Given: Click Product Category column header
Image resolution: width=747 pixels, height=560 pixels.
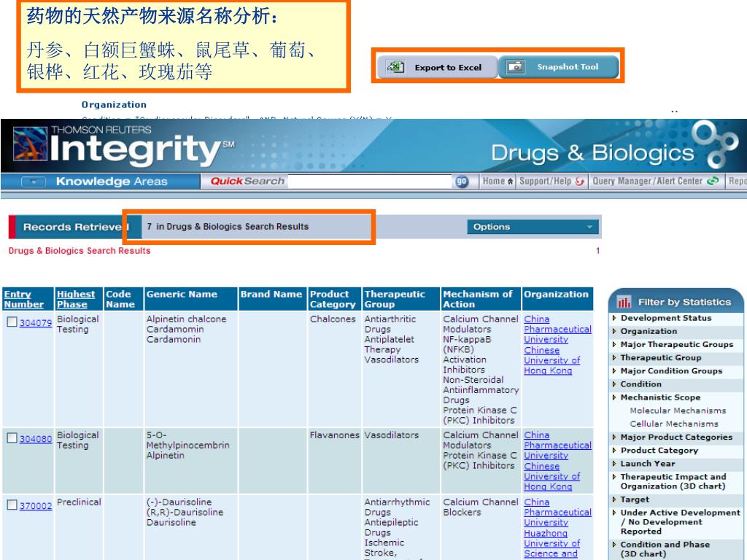Looking at the screenshot, I should (x=333, y=299).
